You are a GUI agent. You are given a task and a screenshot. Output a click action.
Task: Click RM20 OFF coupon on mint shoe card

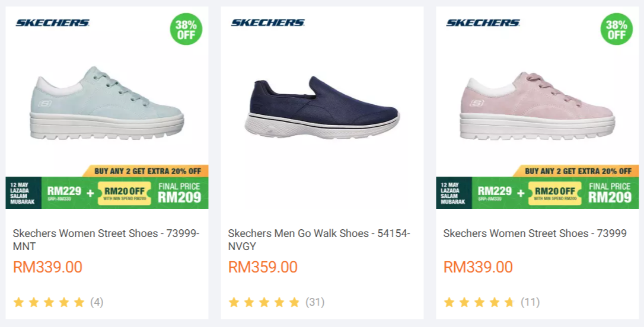point(125,193)
